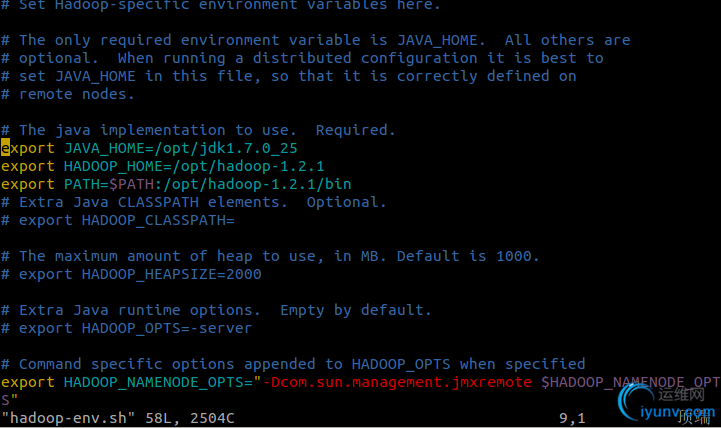
Task: Click "Extra Java CLASSPATH elements" comment
Action: pyautogui.click(x=154, y=202)
